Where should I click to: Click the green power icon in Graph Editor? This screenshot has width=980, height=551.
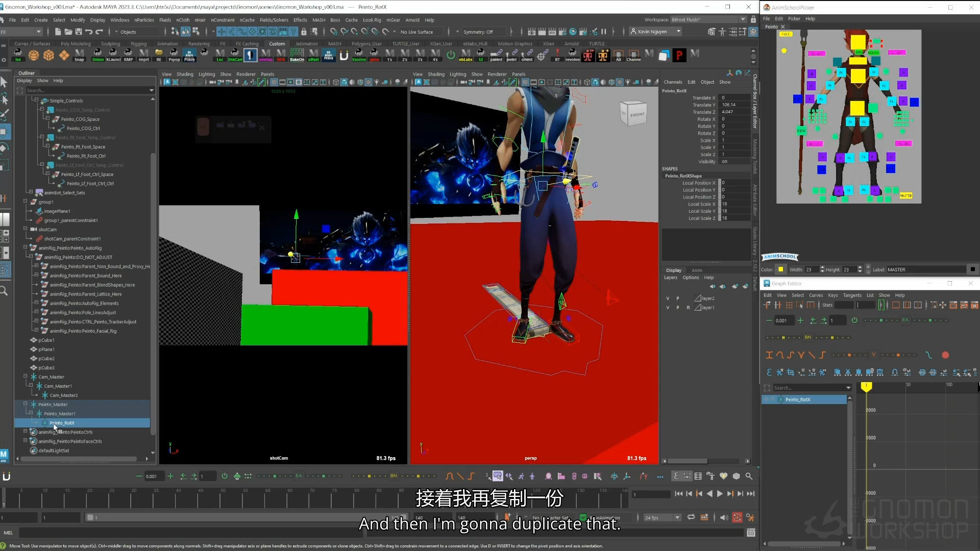[x=854, y=320]
